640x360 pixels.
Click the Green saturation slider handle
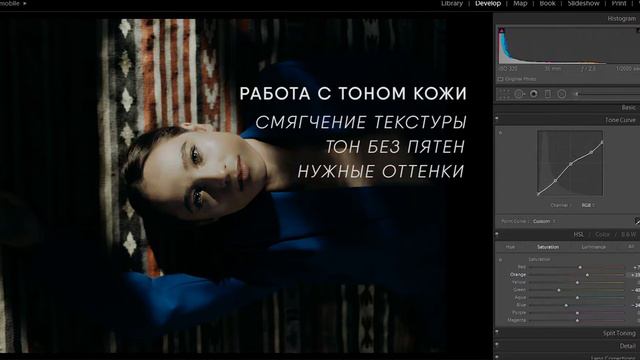559,290
